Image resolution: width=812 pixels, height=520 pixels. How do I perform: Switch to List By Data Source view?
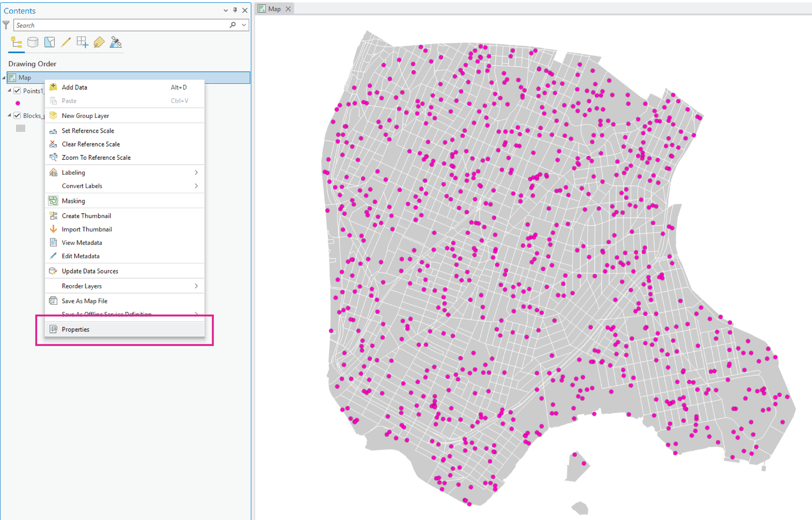(33, 42)
